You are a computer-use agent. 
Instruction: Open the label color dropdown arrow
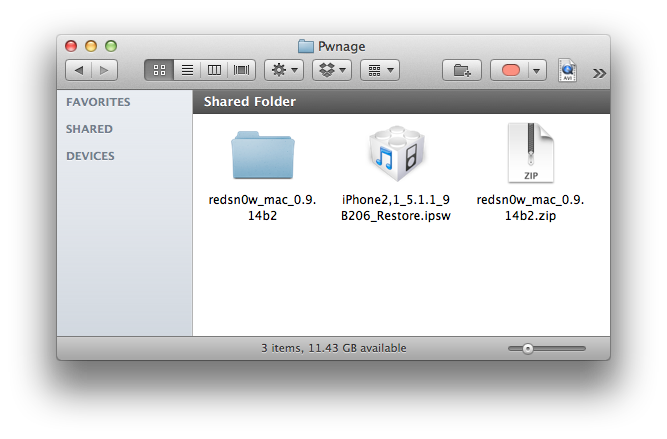click(537, 70)
